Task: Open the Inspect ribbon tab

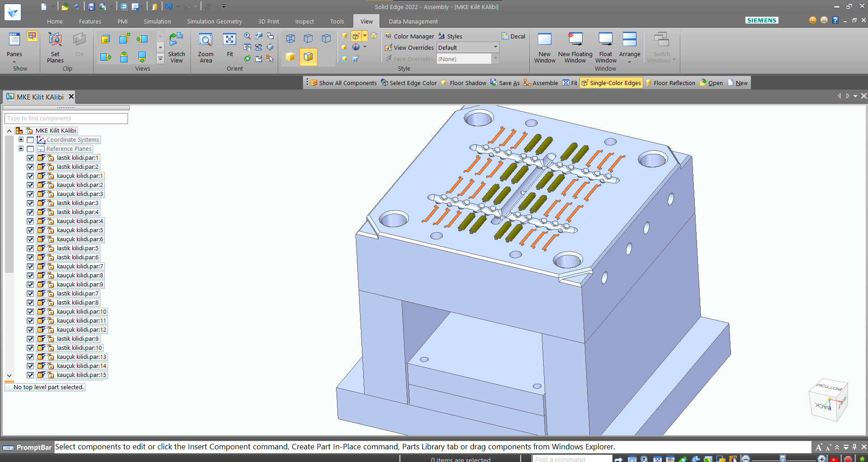Action: click(x=304, y=21)
